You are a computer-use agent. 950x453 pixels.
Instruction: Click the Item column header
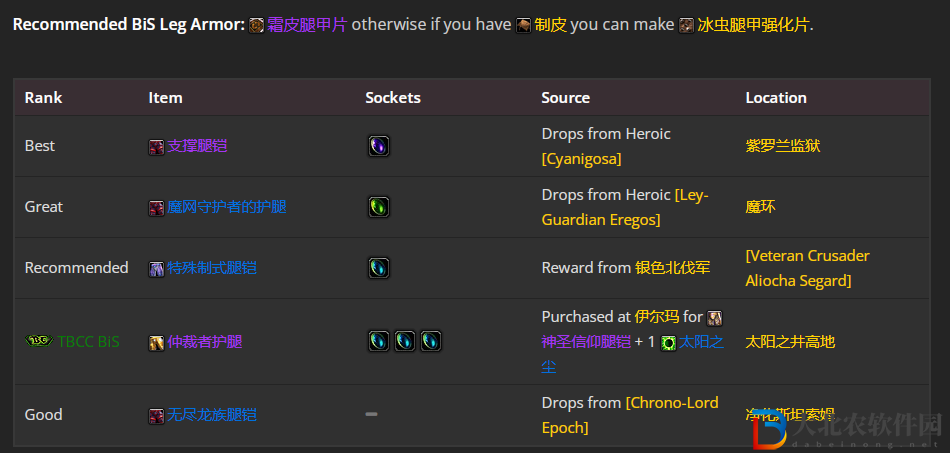tap(165, 98)
